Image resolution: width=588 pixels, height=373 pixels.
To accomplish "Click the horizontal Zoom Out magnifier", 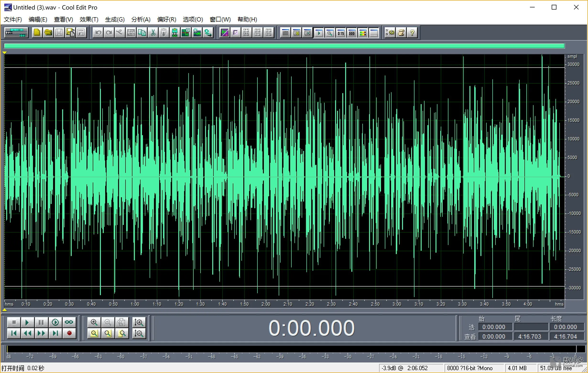I will (x=108, y=322).
